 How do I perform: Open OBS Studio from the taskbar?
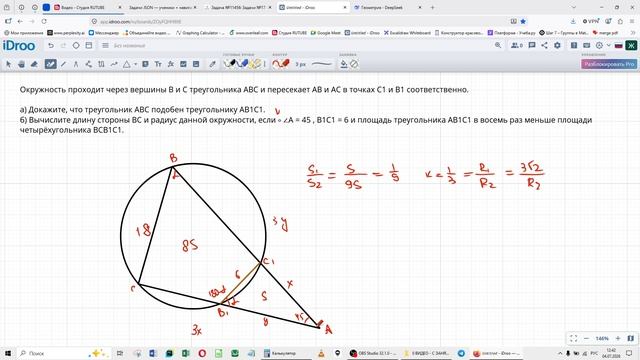point(372,353)
